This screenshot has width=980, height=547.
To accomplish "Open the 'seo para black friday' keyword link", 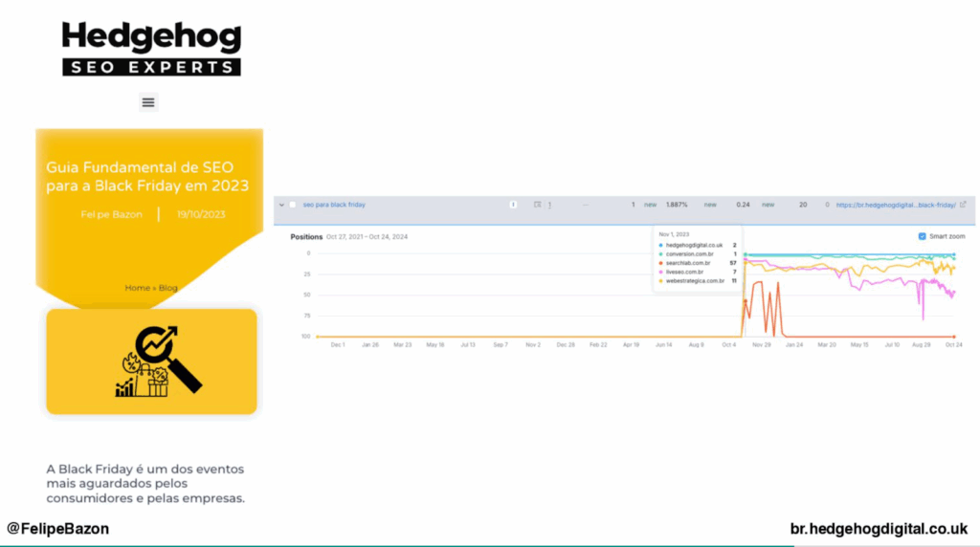I will (334, 205).
